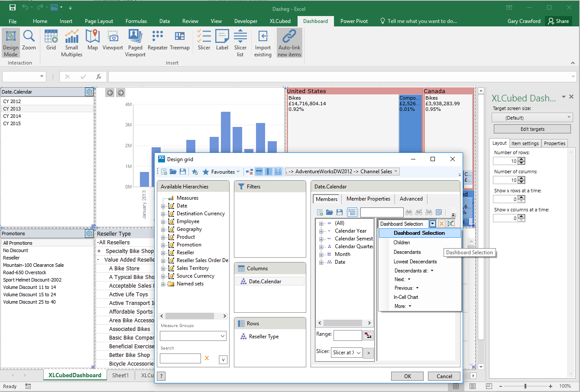This screenshot has height=392, width=580.
Task: Switch to Normal view in status bar
Action: [x=456, y=386]
